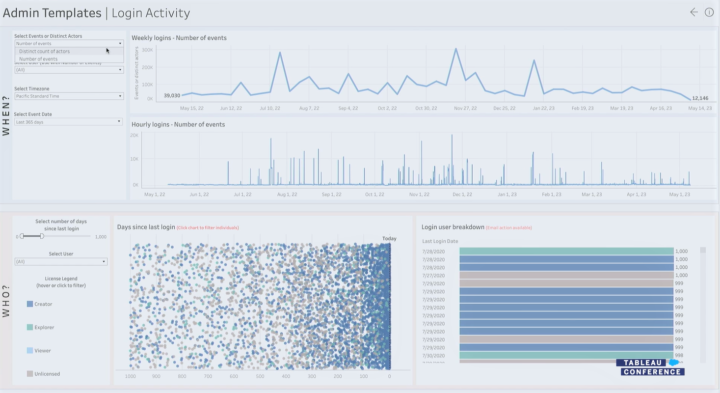Image resolution: width=720 pixels, height=393 pixels.
Task: Open the info icon in header
Action: [709, 12]
